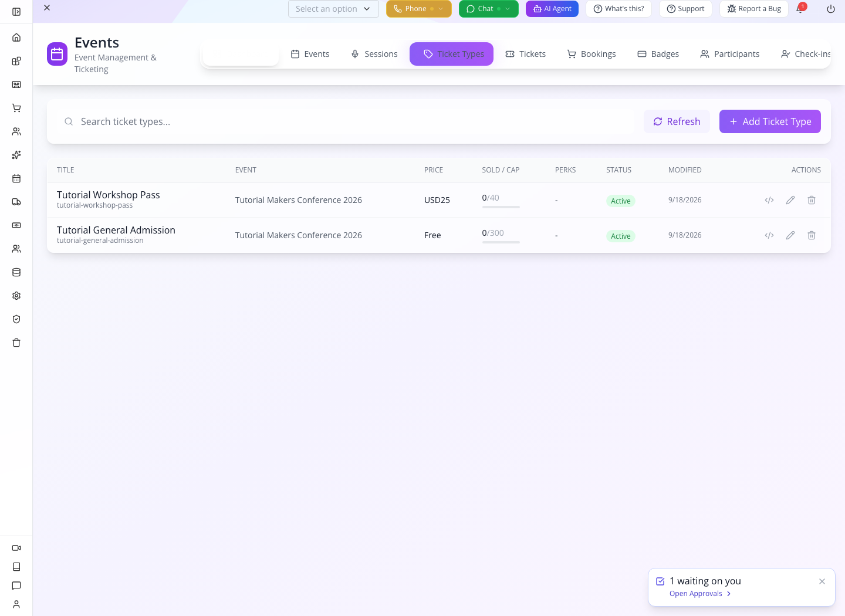This screenshot has height=616, width=845.
Task: Expand the Phone dropdown
Action: [x=441, y=9]
